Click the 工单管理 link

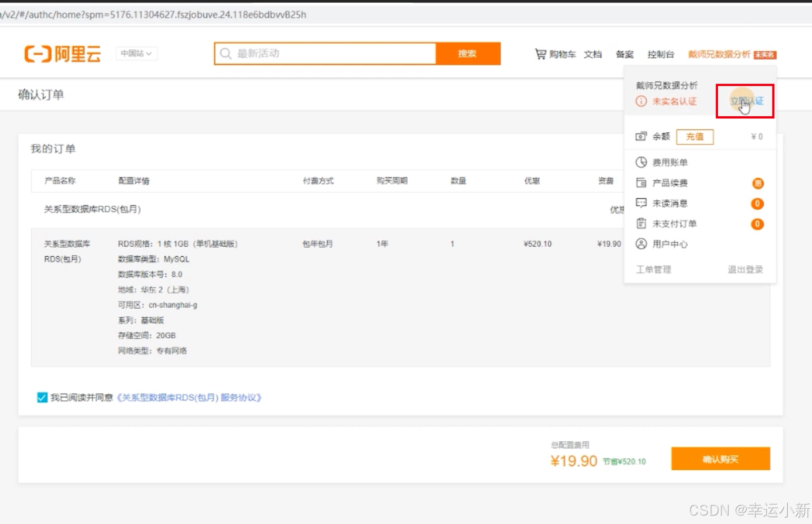653,270
